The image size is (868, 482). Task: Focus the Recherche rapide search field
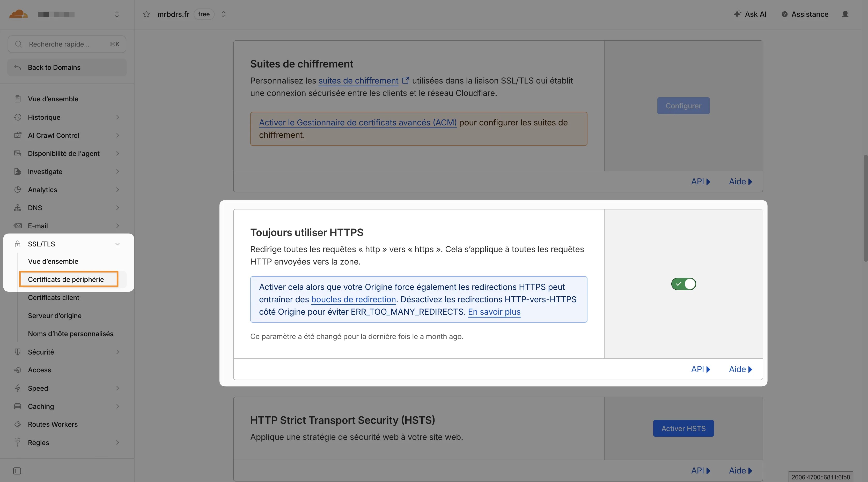(67, 44)
